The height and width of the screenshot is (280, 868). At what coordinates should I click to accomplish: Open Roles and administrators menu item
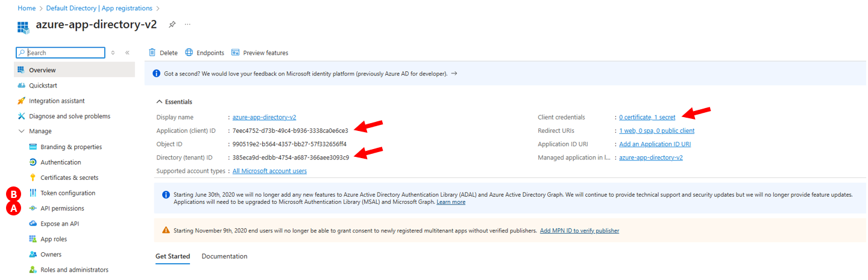point(74,270)
